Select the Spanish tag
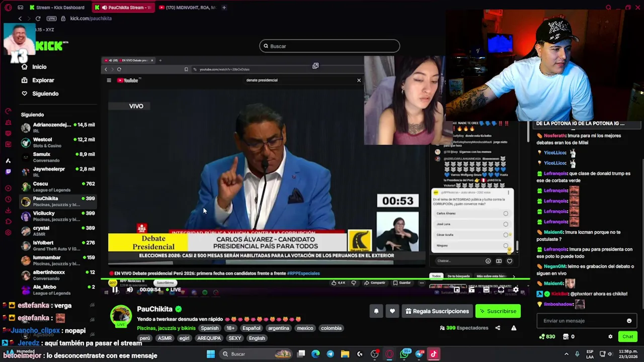Screen dimensions: 644x362 point(210,328)
